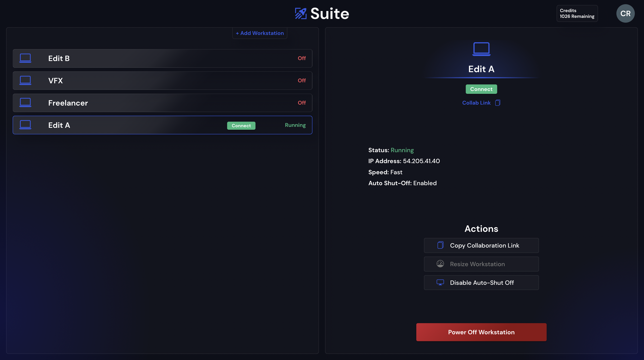Disable Auto-Shut Off for the workstation
The image size is (644, 360).
pyautogui.click(x=481, y=283)
